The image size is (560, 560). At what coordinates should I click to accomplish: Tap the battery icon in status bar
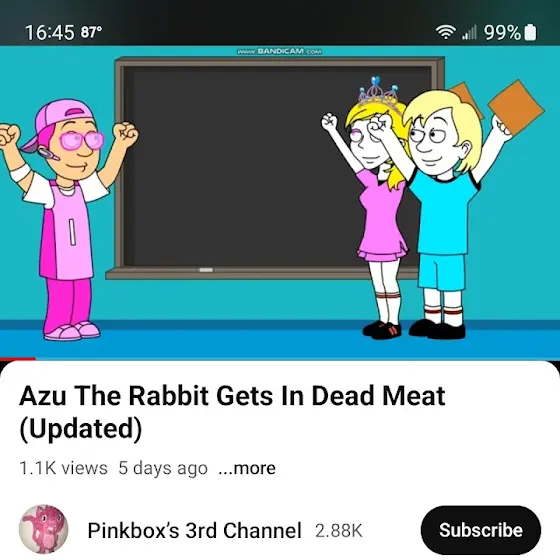click(530, 32)
